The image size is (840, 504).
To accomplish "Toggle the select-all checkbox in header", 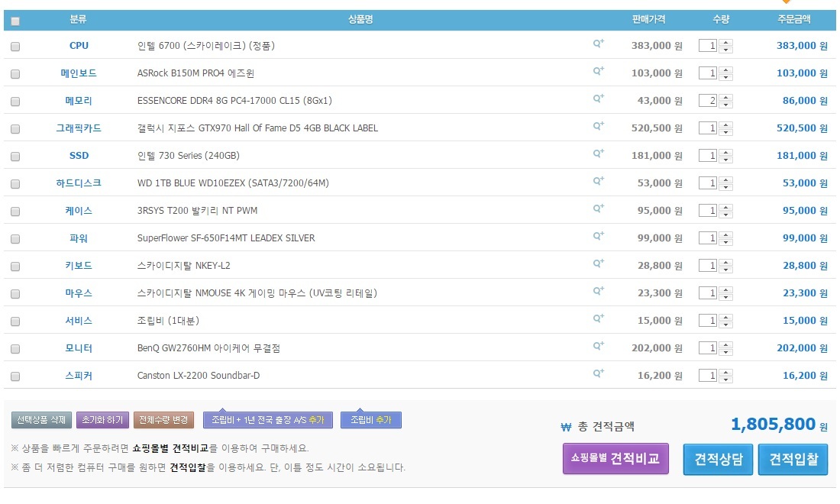I will pos(15,21).
